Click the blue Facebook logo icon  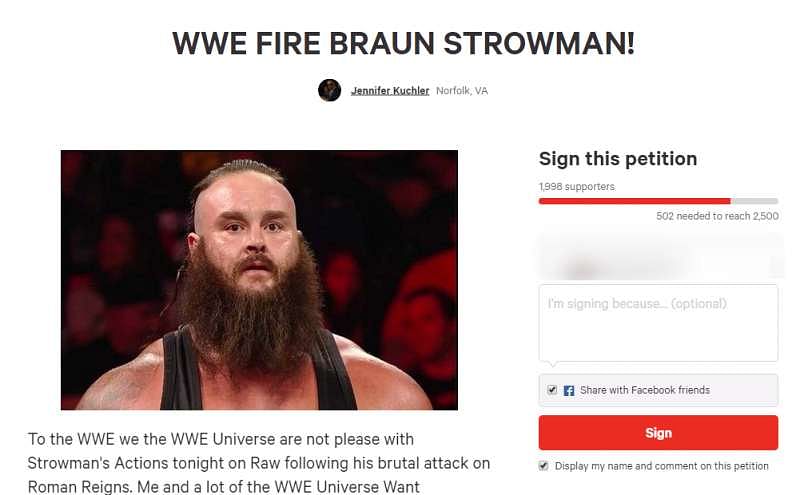569,390
